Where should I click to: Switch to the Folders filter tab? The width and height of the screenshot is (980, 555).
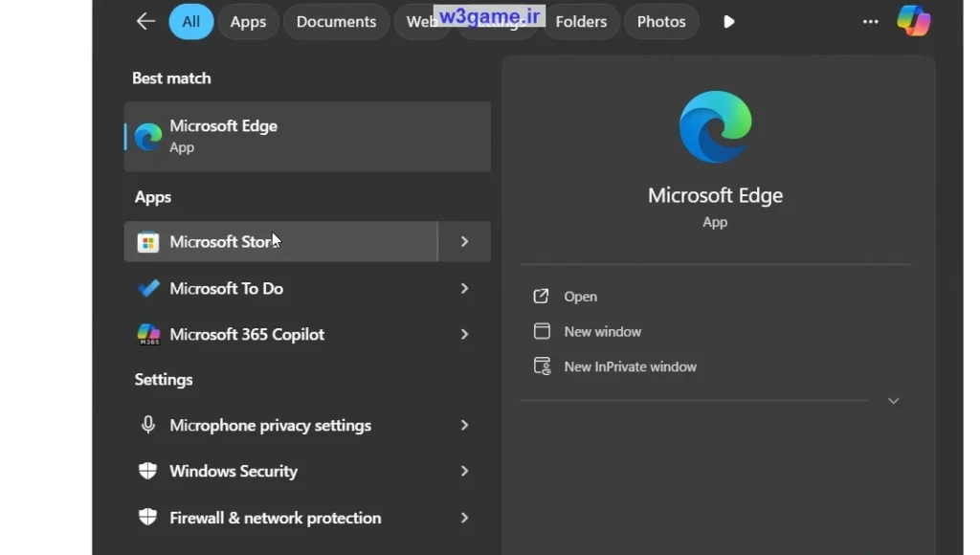pos(581,21)
